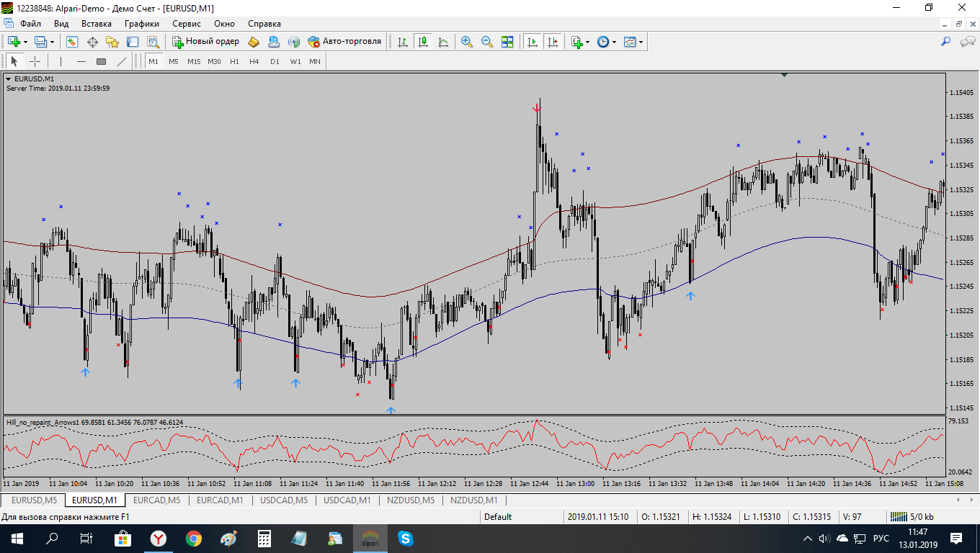Create a new chart with the plus icon
The width and height of the screenshot is (980, 553).
click(14, 42)
